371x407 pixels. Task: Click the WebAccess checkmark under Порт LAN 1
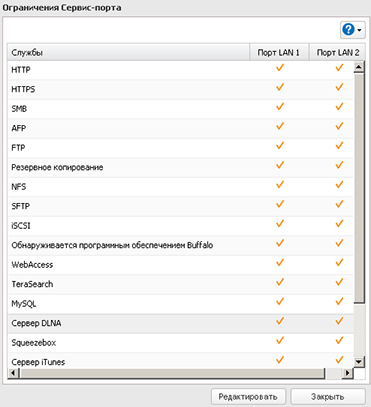point(280,263)
